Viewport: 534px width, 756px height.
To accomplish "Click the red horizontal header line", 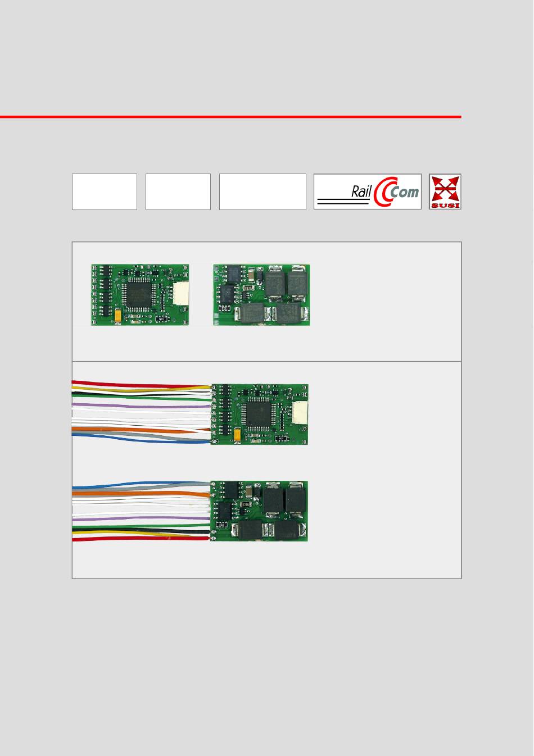I will 230,117.
